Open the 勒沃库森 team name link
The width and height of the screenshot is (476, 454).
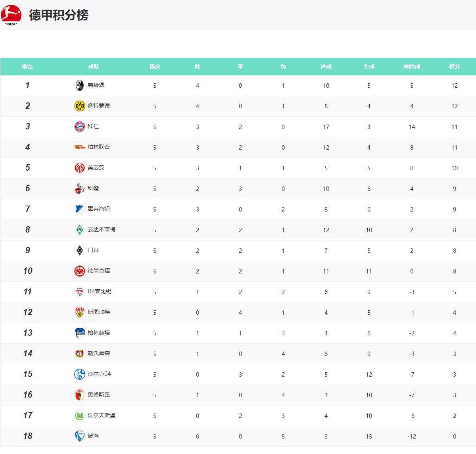pyautogui.click(x=99, y=353)
